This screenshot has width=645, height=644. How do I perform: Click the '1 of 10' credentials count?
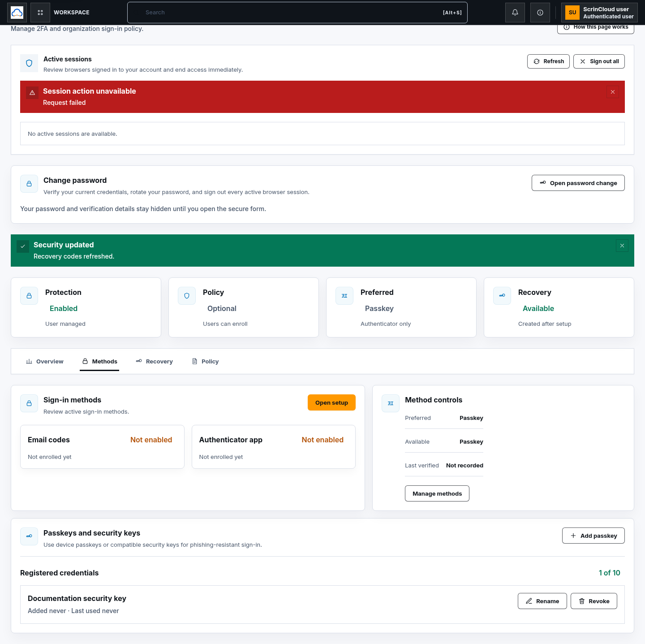tap(610, 573)
